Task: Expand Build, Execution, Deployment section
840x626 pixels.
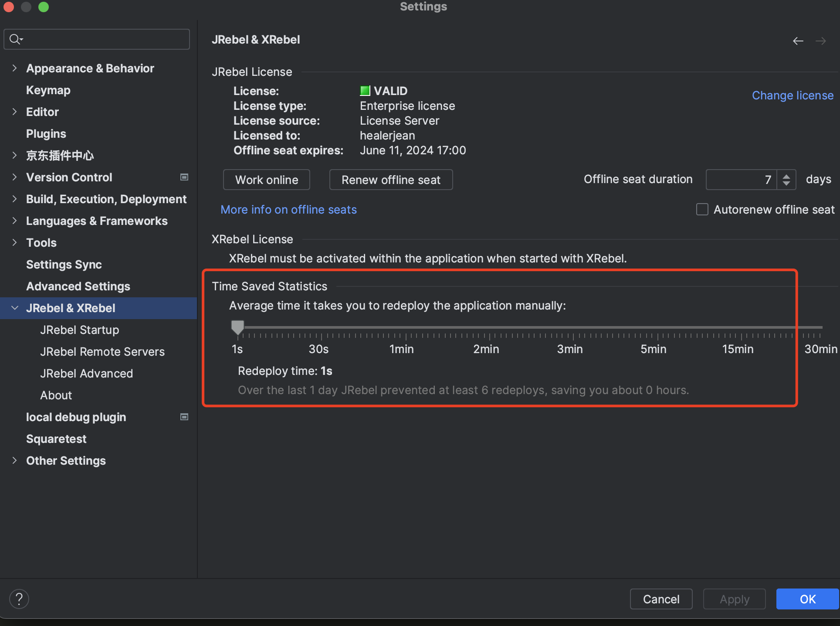Action: [x=14, y=199]
